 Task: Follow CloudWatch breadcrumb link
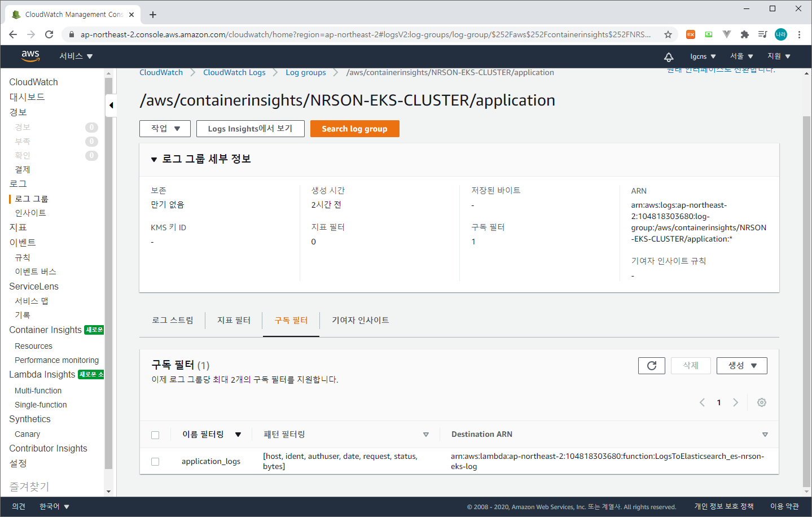[x=161, y=72]
